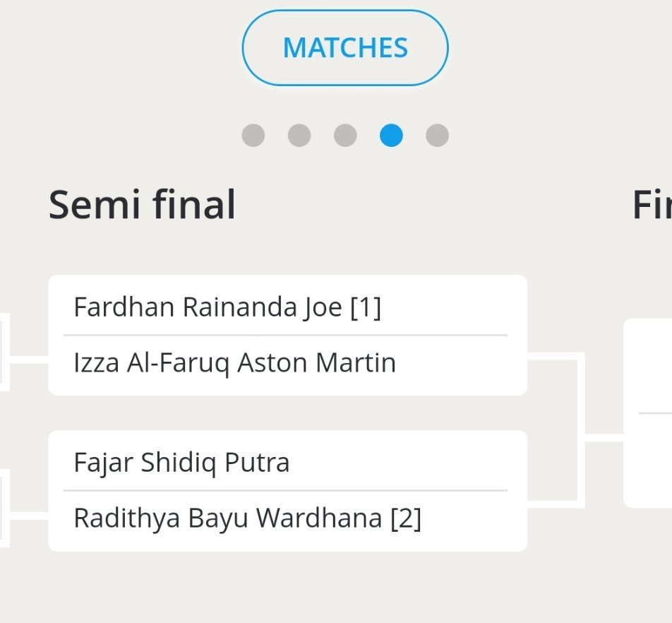672x623 pixels.
Task: Select Izza Al-Faruq Aston Martin
Action: pyautogui.click(x=234, y=363)
